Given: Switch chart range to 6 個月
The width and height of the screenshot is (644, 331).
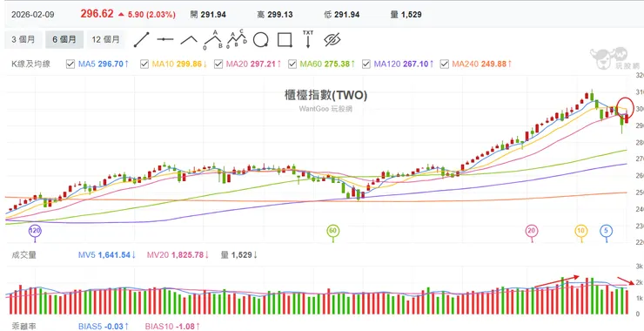Looking at the screenshot, I should pos(64,39).
